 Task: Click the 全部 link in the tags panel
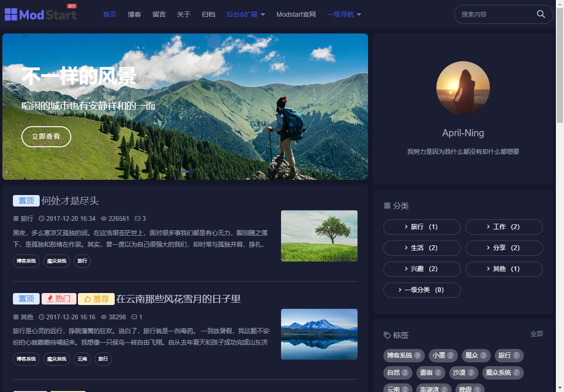[537, 333]
